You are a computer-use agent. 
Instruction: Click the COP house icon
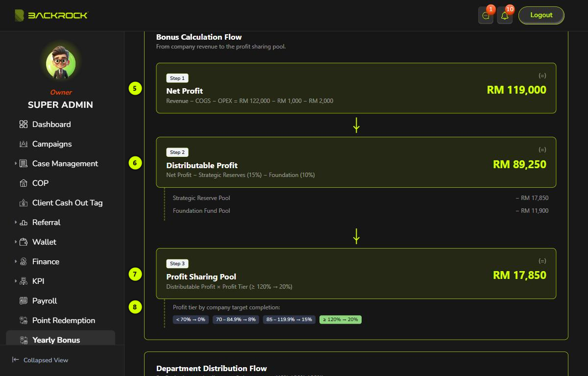click(24, 183)
